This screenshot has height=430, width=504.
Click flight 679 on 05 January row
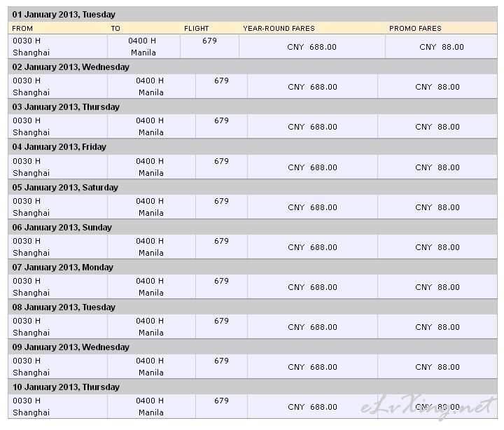(x=221, y=201)
